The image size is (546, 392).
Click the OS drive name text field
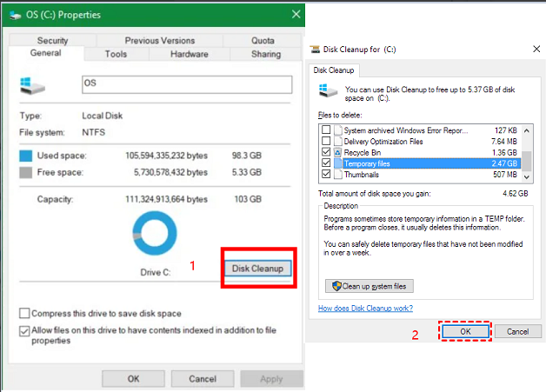[184, 84]
